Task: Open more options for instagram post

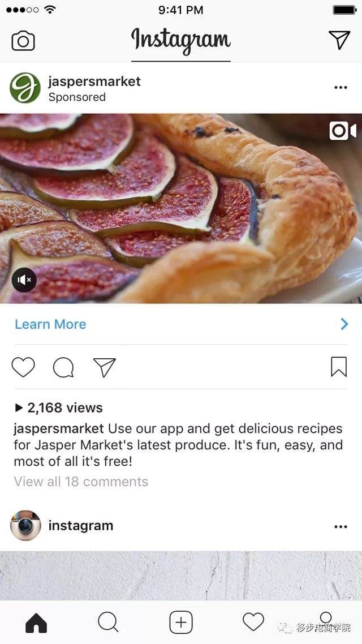Action: coord(341,526)
